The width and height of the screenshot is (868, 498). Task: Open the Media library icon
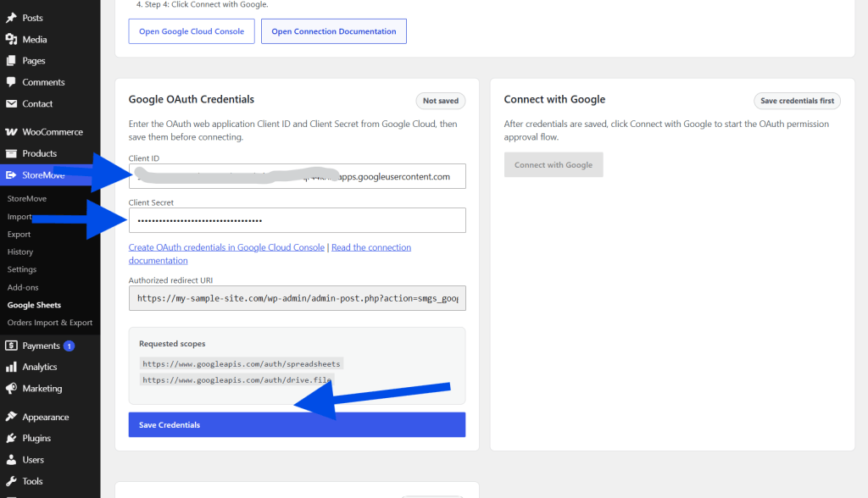[x=11, y=39]
